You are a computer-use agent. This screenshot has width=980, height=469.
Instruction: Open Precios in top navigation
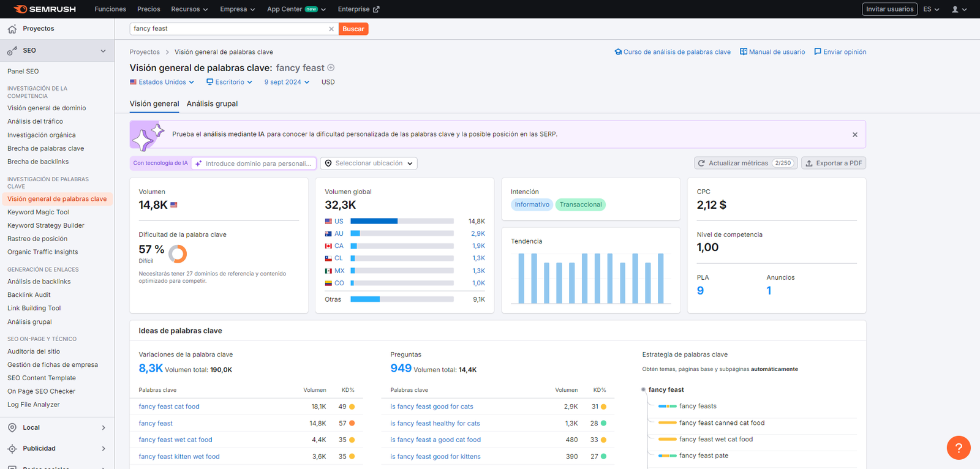[x=149, y=9]
